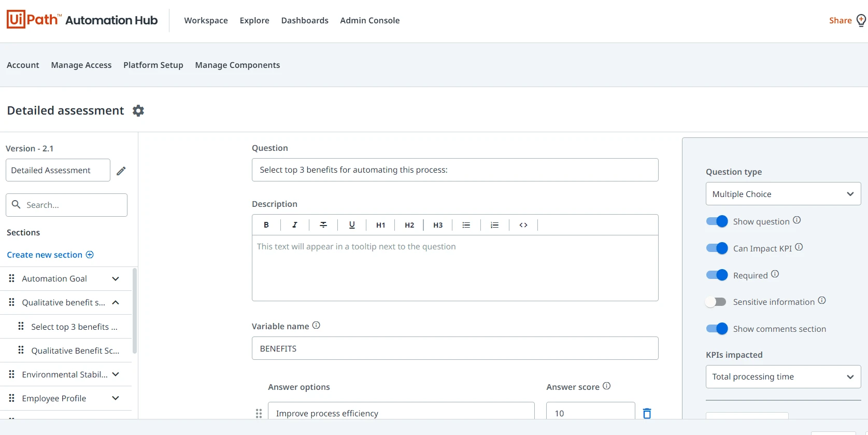868x435 pixels.
Task: Open the Dashboards page
Action: click(305, 20)
